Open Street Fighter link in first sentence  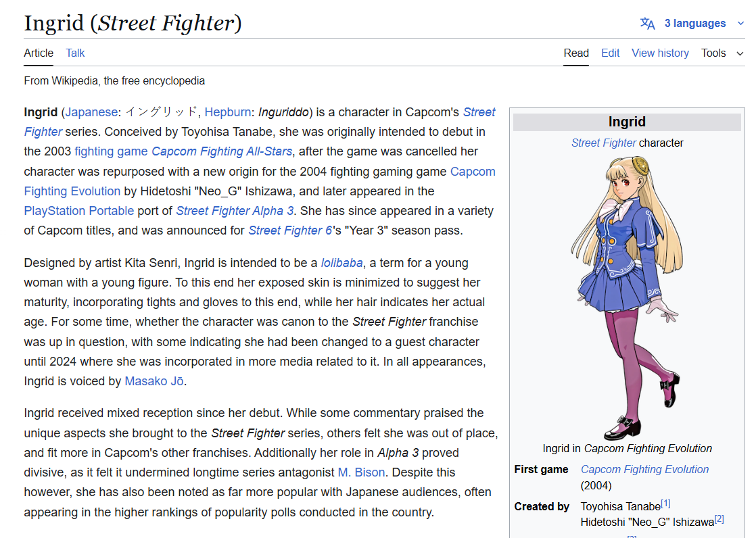tap(479, 112)
